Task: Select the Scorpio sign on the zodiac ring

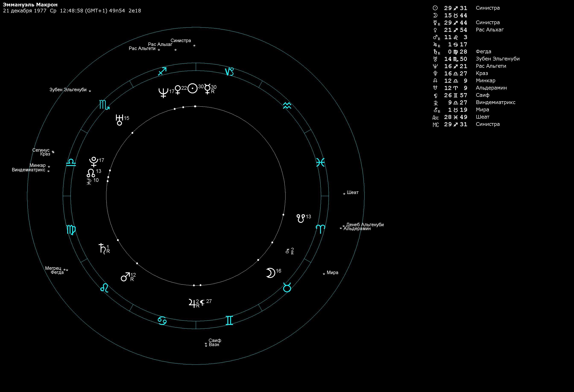Action: pos(104,105)
